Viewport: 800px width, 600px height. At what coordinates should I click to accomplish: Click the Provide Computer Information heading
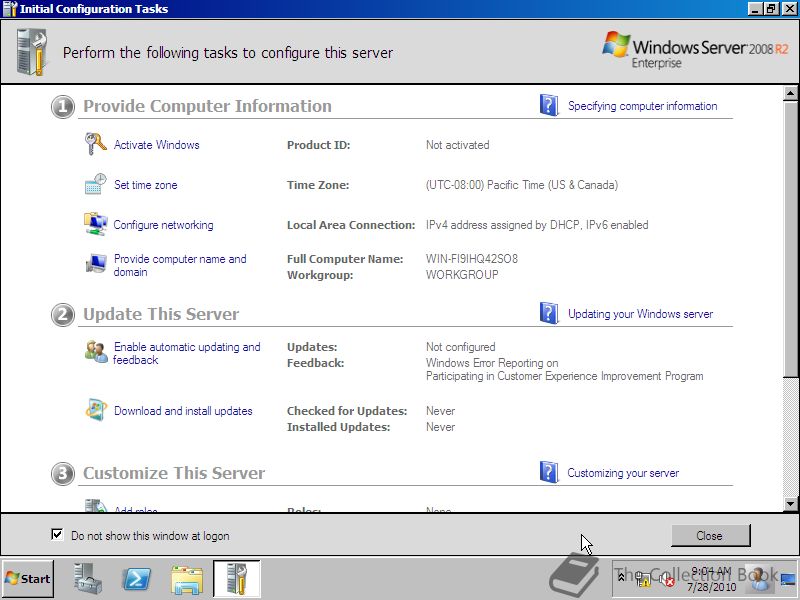tap(207, 106)
